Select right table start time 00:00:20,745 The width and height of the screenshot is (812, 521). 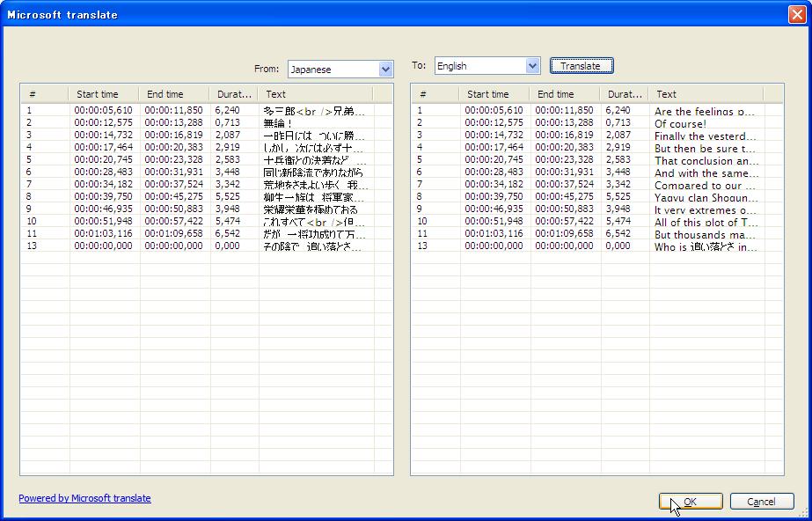pos(494,160)
